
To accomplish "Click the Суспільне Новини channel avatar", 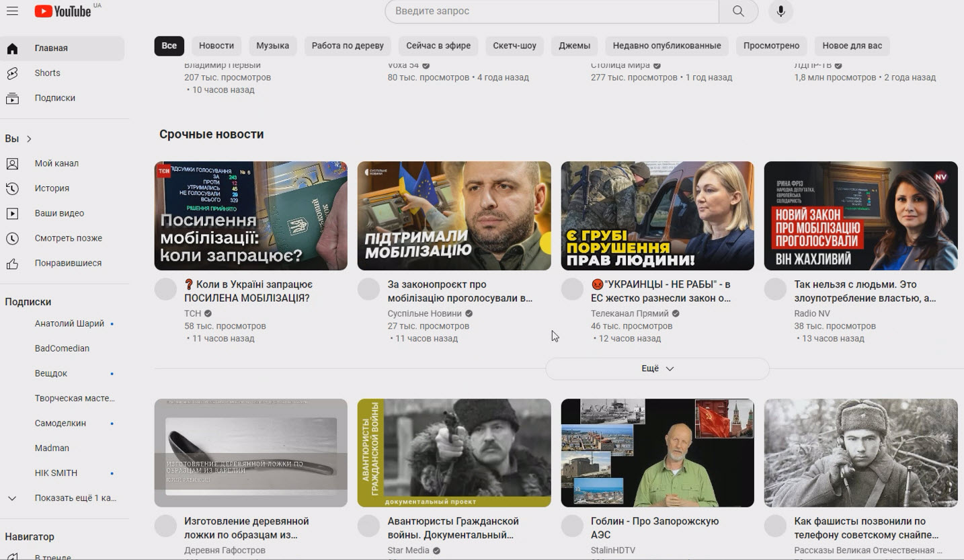I will tap(368, 289).
